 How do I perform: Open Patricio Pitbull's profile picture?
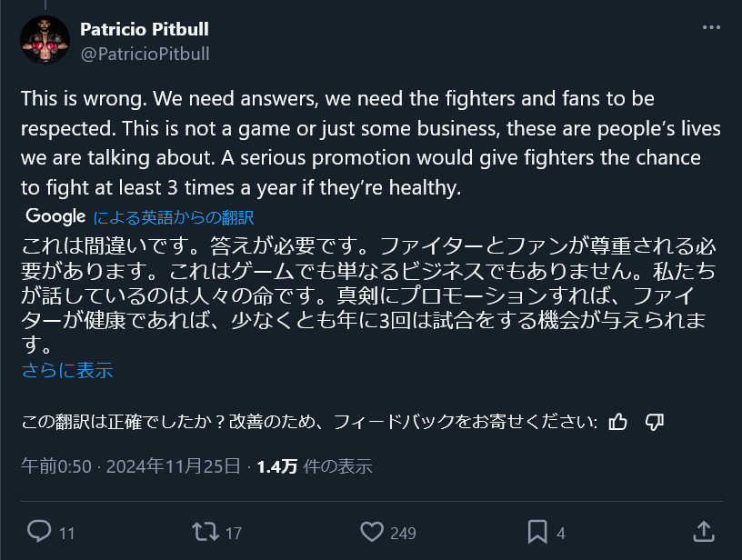click(x=45, y=40)
